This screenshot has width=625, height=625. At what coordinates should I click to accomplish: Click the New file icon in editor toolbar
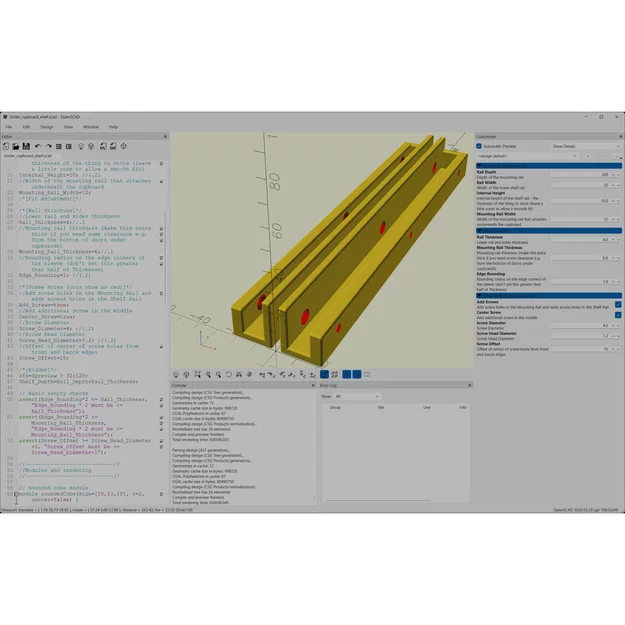coord(6,146)
